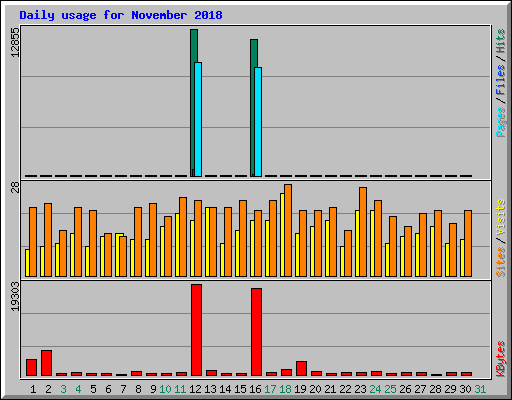Viewport: 512px width, 400px height.
Task: Click green day 17 label on the x-axis
Action: [270, 389]
